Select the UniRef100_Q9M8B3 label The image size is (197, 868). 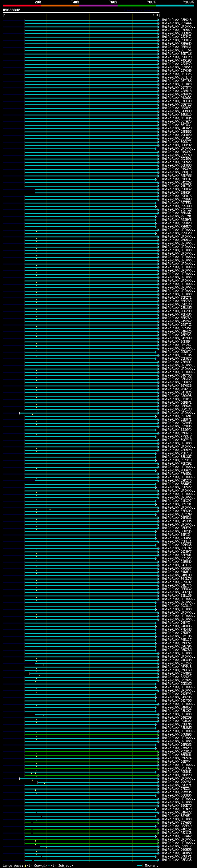[x=177, y=131]
